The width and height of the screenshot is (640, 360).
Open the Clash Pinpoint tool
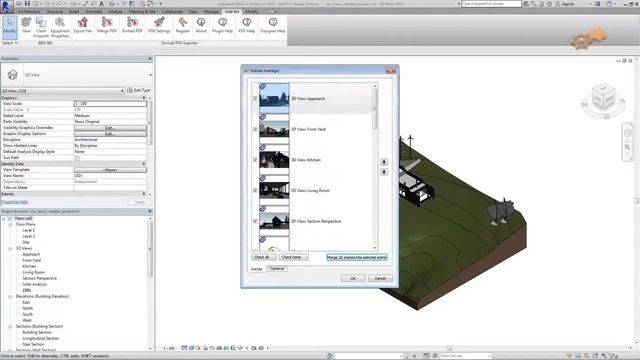41,27
